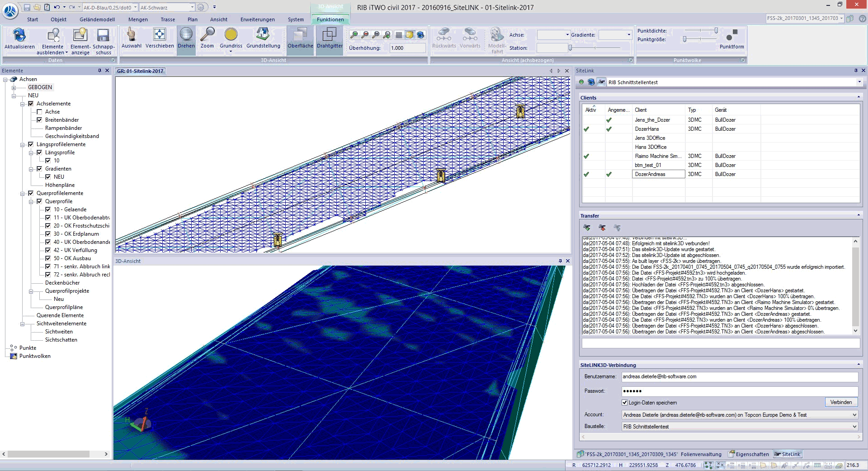This screenshot has width=868, height=471.
Task: Open the Trasse ribbon tab
Action: [168, 19]
